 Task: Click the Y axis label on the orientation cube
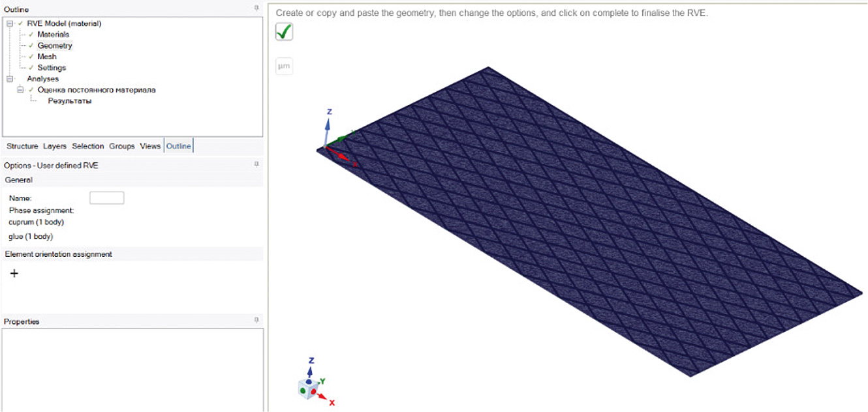[322, 381]
